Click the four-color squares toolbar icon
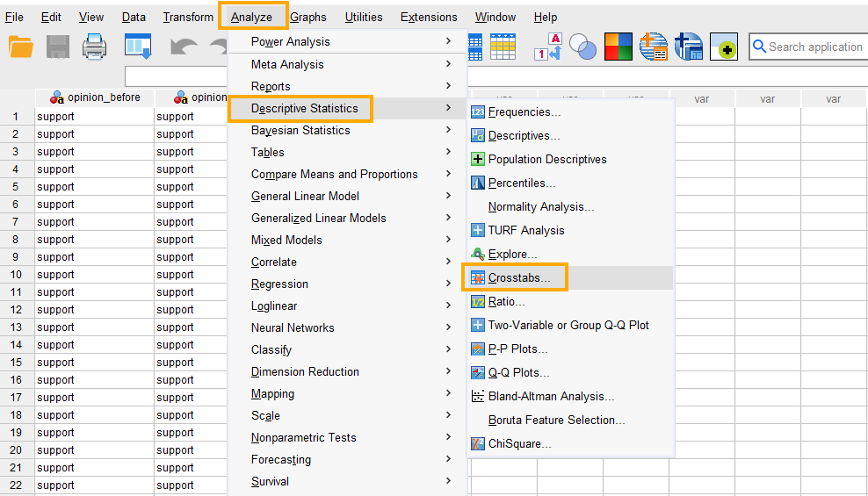Screen dimensions: 868x496 [x=618, y=47]
